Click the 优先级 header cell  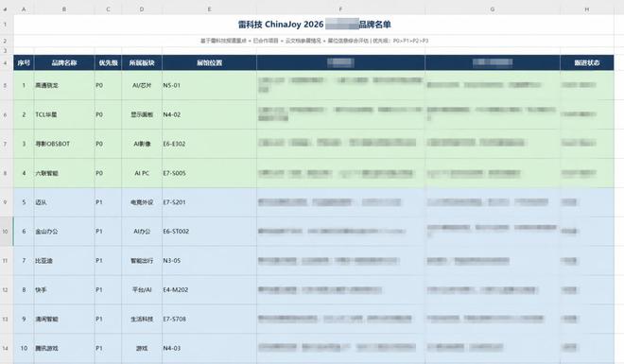[x=108, y=62]
